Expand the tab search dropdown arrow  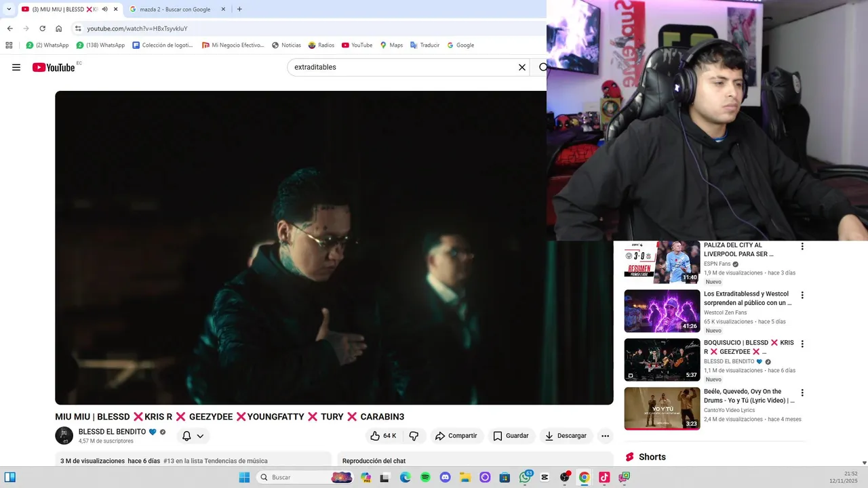pos(9,9)
